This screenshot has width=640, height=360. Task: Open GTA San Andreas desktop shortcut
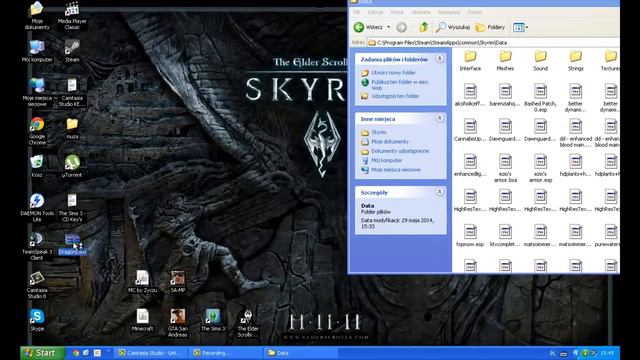point(178,322)
